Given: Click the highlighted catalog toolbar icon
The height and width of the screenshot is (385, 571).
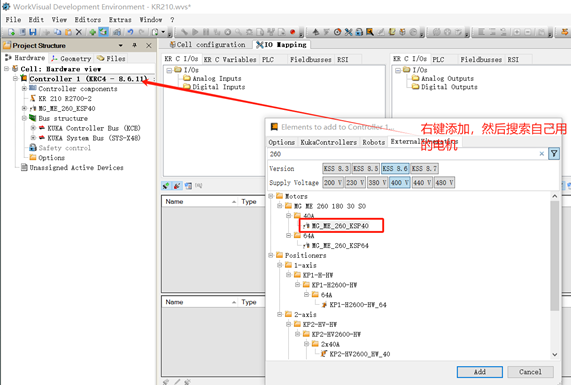Looking at the screenshot, I should (x=103, y=32).
